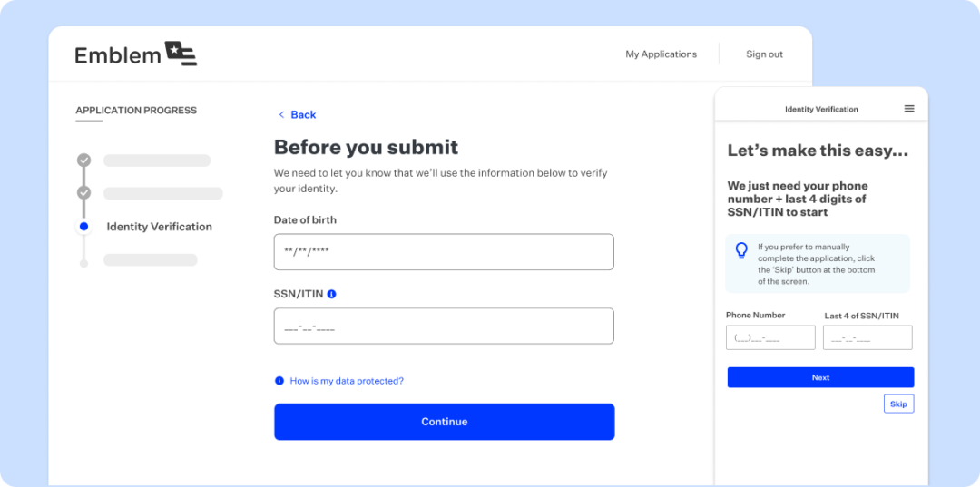Screen dimensions: 980x487
Task: Click Sign out in header
Action: tap(764, 54)
